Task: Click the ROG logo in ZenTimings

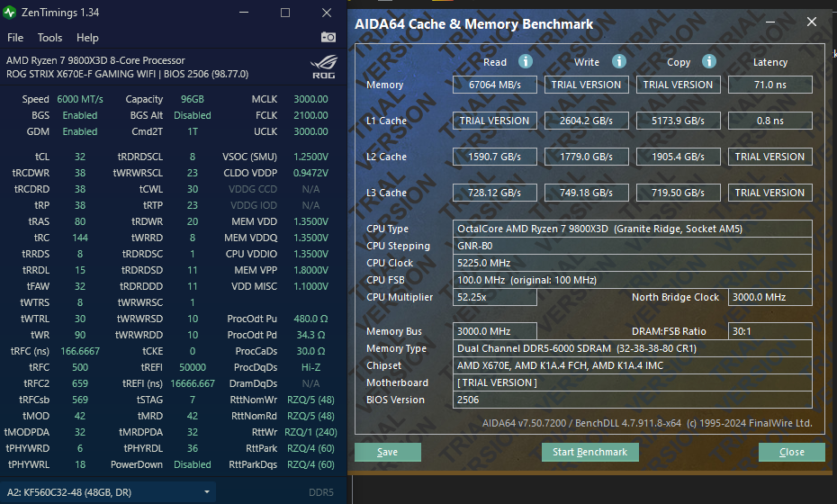Action: point(324,67)
